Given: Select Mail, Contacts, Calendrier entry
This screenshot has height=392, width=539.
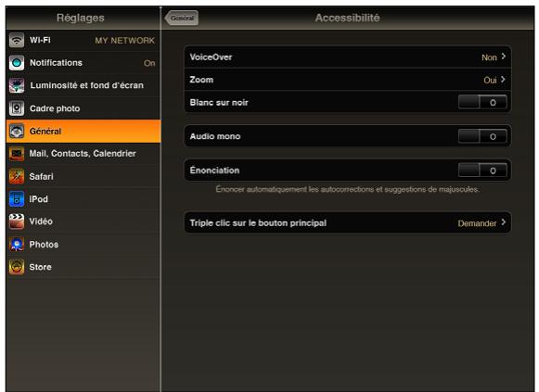Looking at the screenshot, I should coord(83,154).
